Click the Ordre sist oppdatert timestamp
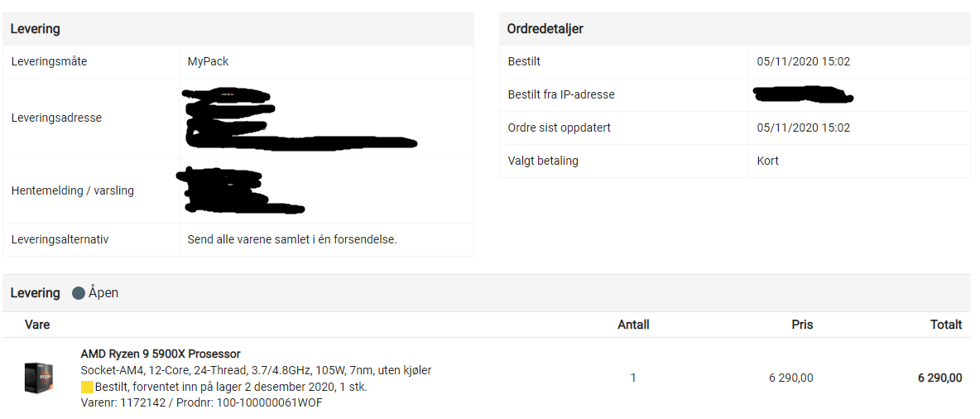This screenshot has height=419, width=980. click(x=803, y=128)
